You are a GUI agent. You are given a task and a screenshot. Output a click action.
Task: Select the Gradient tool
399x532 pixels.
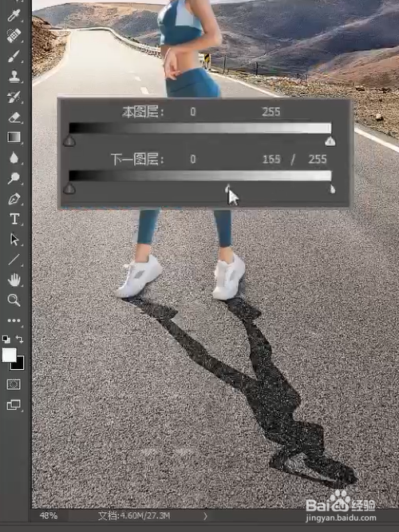tap(14, 137)
